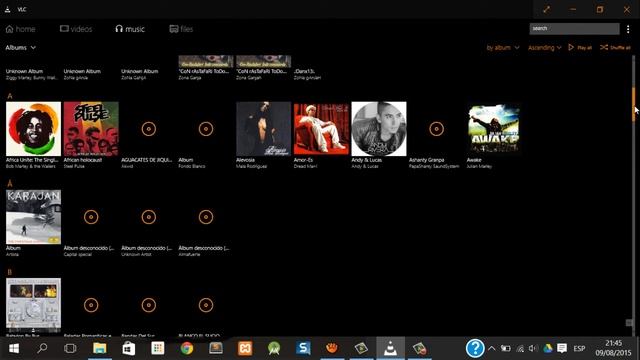
Task: Open the files tab
Action: pyautogui.click(x=181, y=29)
